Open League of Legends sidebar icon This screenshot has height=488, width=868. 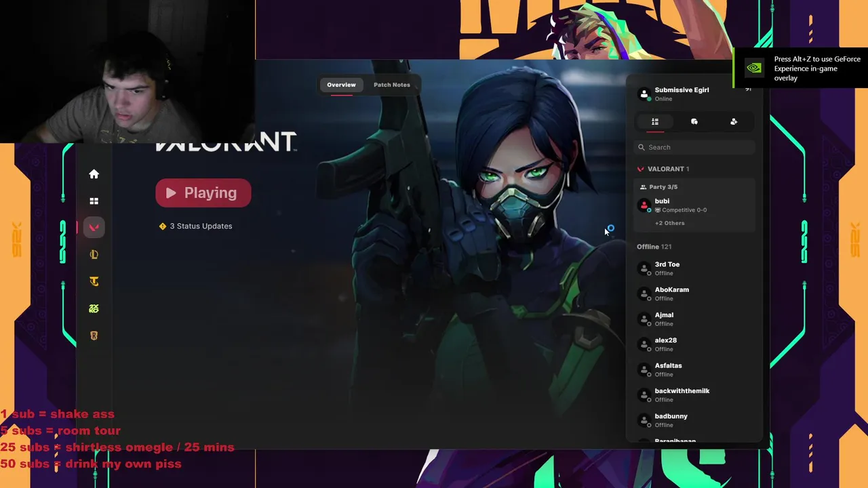94,255
